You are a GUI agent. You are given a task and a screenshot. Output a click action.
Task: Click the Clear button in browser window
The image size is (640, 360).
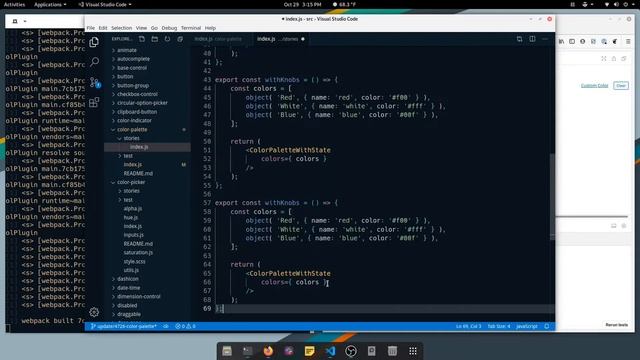click(621, 86)
